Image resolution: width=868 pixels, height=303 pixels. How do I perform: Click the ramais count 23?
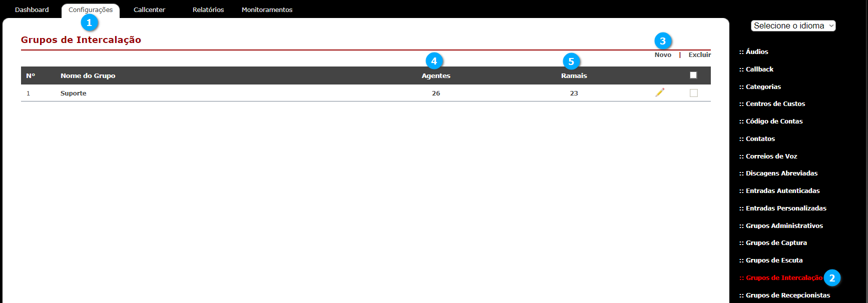click(x=574, y=93)
